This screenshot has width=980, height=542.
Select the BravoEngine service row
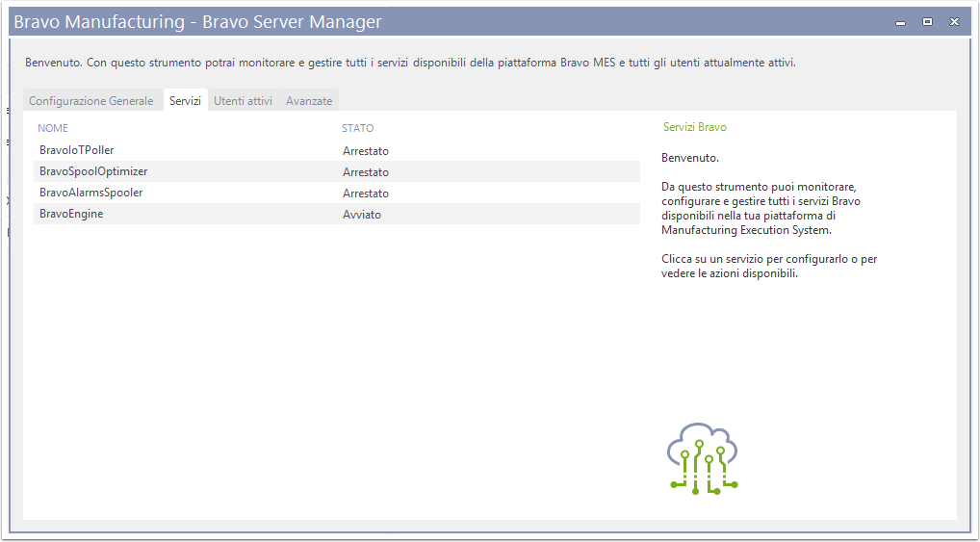click(x=337, y=215)
